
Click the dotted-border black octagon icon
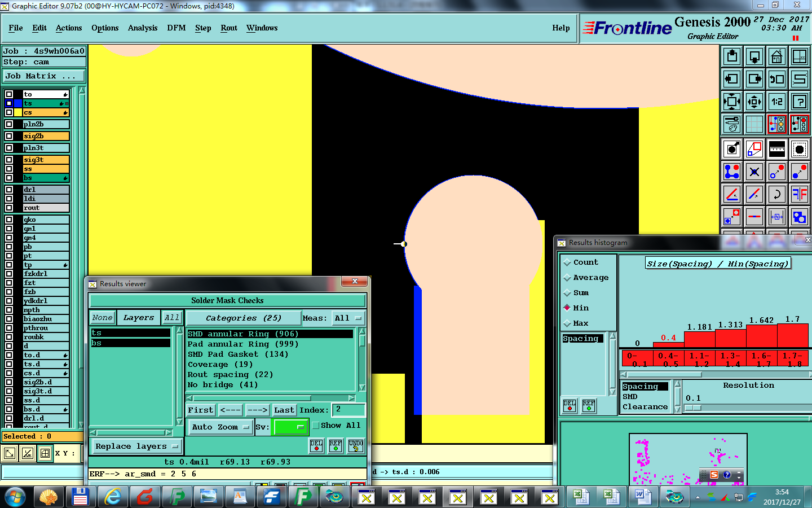[x=799, y=148]
